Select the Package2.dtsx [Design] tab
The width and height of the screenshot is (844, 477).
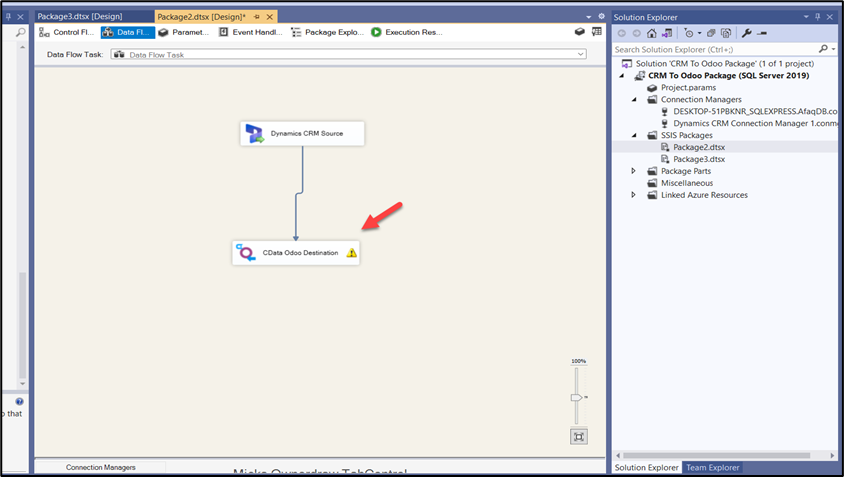(x=201, y=17)
